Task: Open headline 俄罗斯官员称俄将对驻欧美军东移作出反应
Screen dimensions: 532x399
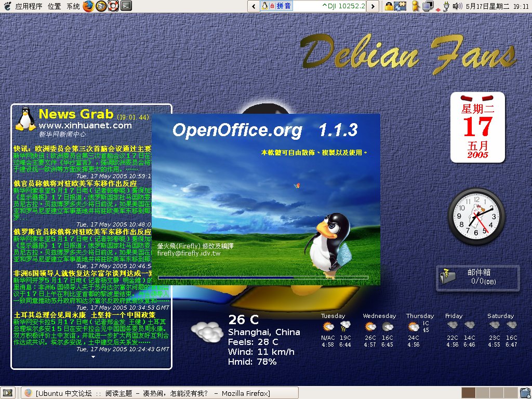Action: pyautogui.click(x=82, y=232)
